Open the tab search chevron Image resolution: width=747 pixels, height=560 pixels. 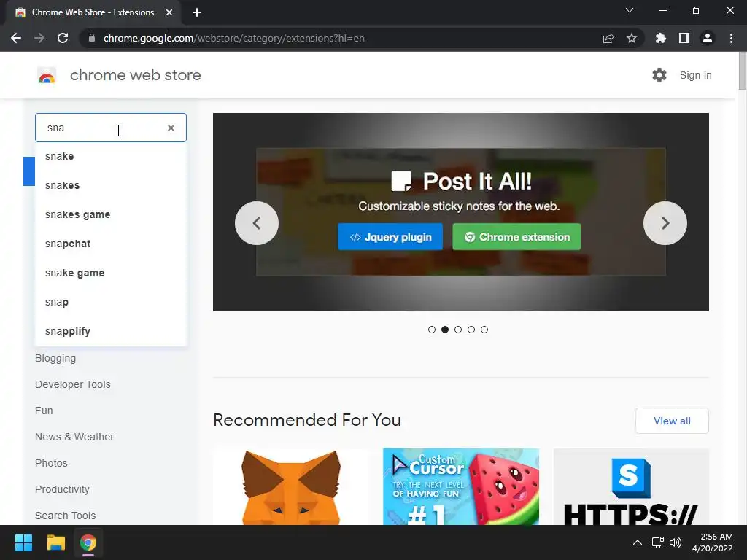(x=630, y=10)
